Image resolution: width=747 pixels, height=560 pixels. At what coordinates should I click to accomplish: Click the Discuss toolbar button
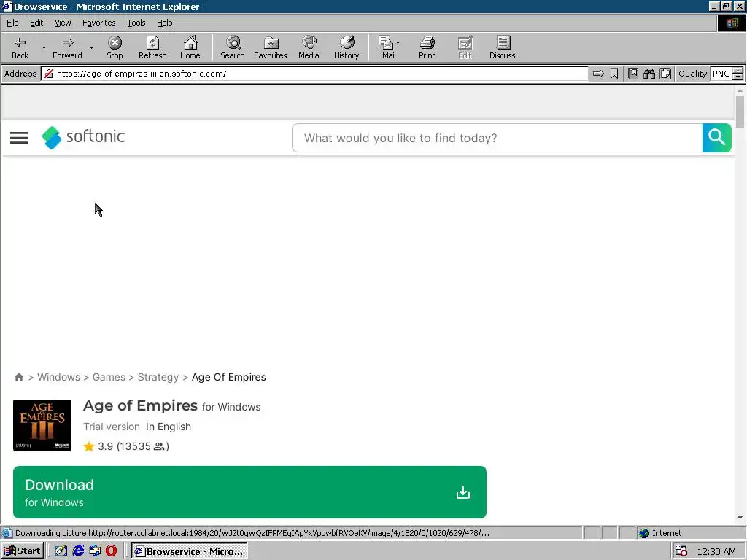pos(502,47)
